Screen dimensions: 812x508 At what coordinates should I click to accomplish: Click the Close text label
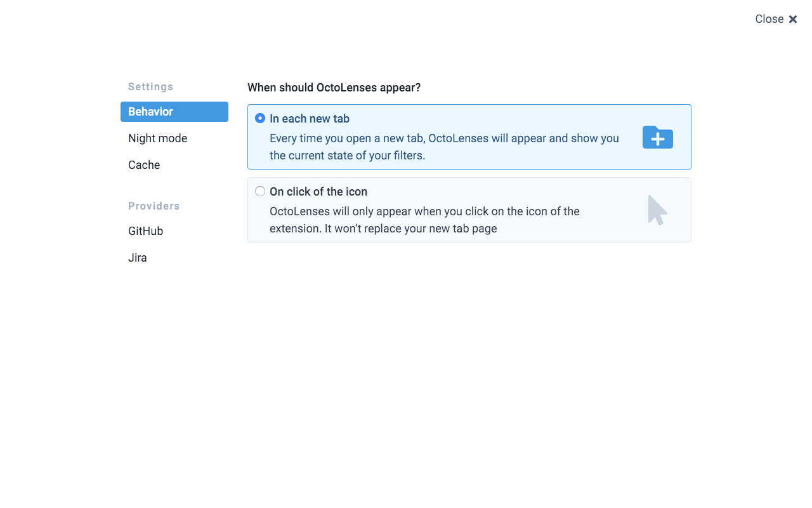(x=769, y=19)
